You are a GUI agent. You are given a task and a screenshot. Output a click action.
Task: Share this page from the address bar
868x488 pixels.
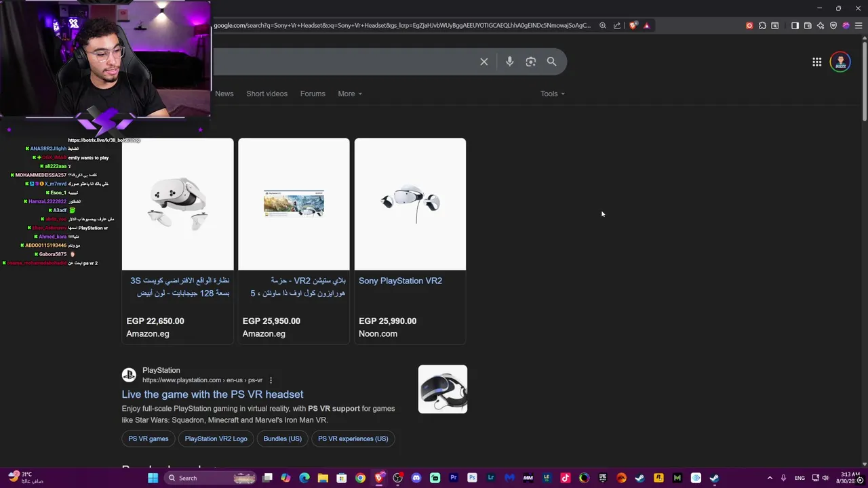tap(617, 26)
